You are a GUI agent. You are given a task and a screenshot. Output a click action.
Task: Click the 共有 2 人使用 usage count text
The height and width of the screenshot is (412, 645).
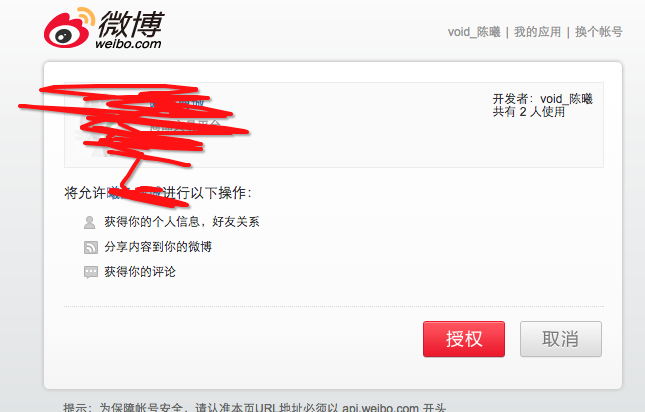point(529,112)
